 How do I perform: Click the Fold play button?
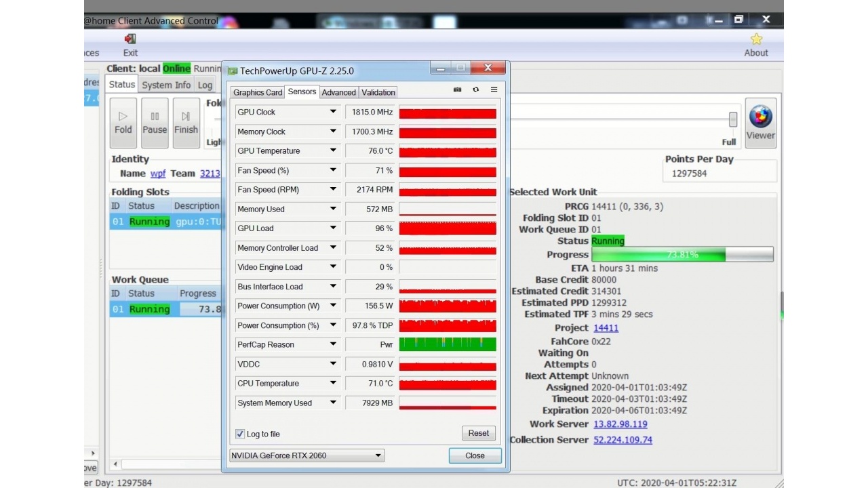[x=123, y=123]
